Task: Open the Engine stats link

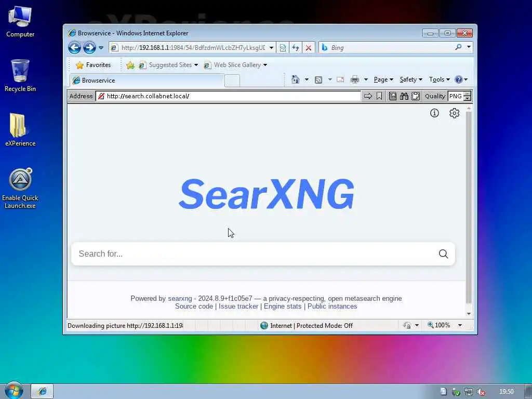Action: point(283,306)
